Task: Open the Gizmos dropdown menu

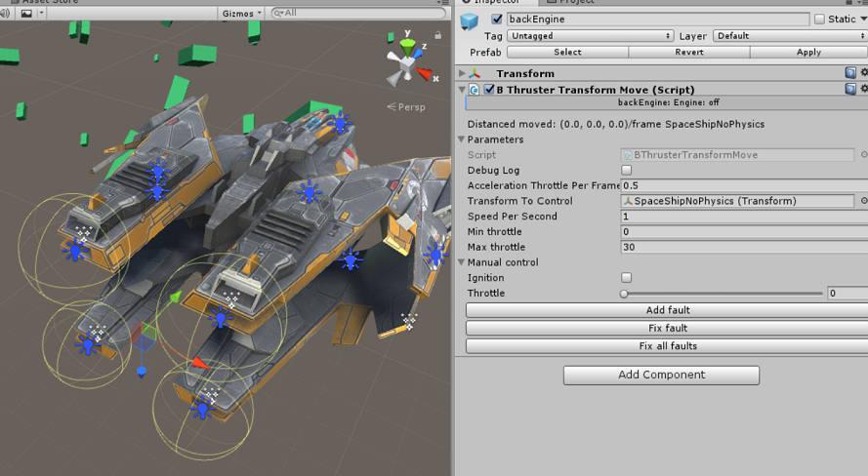Action: pos(241,14)
